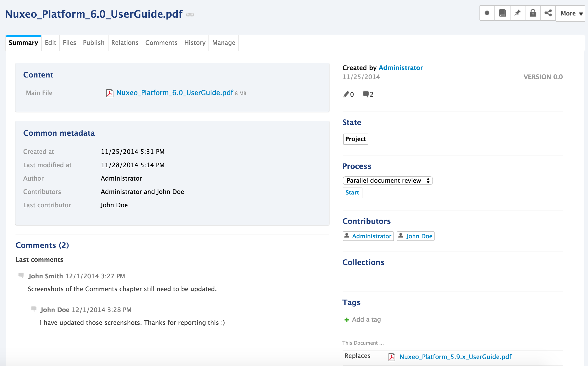588x366 pixels.
Task: Switch to the Comments tab
Action: pyautogui.click(x=161, y=43)
